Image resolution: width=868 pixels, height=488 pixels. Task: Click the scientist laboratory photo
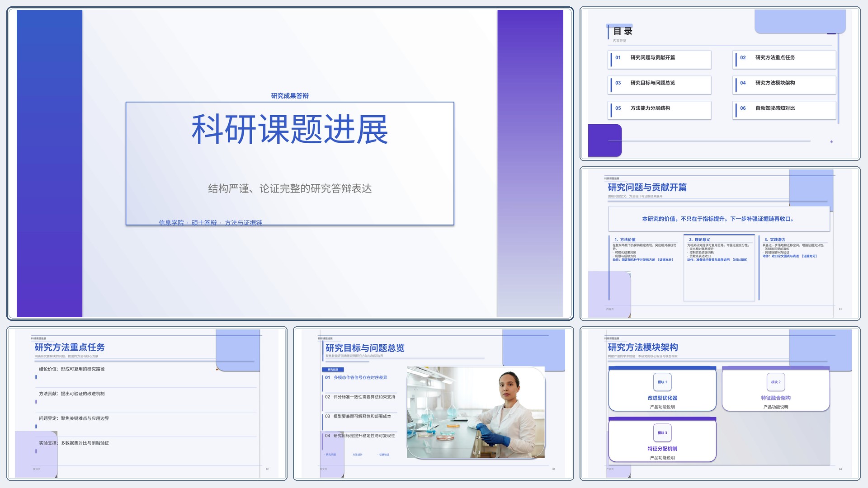(x=476, y=413)
